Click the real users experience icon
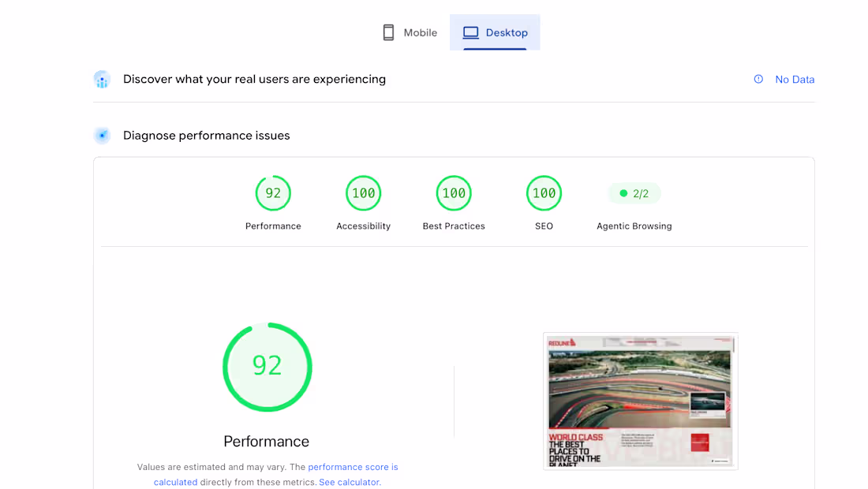The width and height of the screenshot is (868, 489). click(x=102, y=79)
